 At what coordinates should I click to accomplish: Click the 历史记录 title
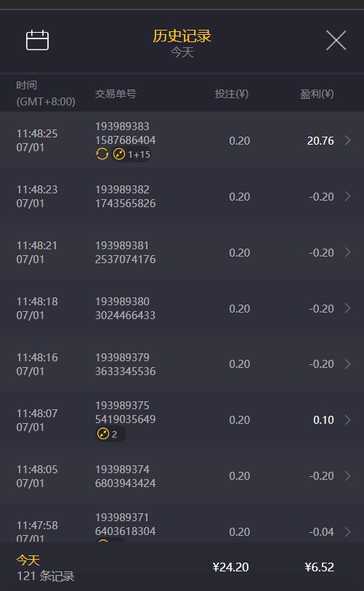pos(182,36)
